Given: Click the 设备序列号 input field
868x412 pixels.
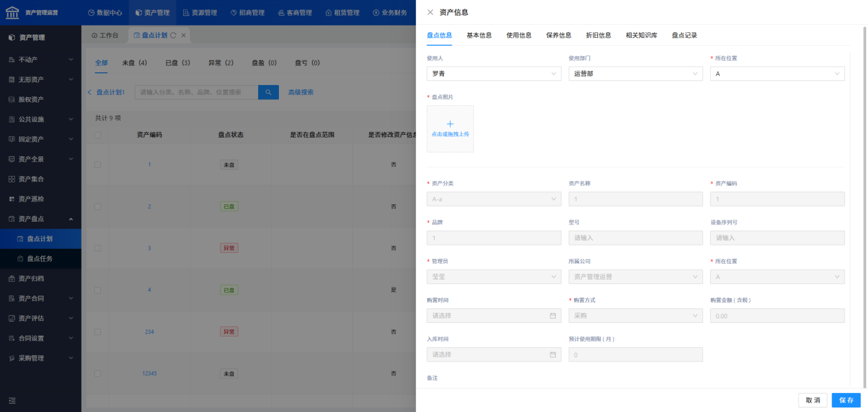Looking at the screenshot, I should 777,238.
